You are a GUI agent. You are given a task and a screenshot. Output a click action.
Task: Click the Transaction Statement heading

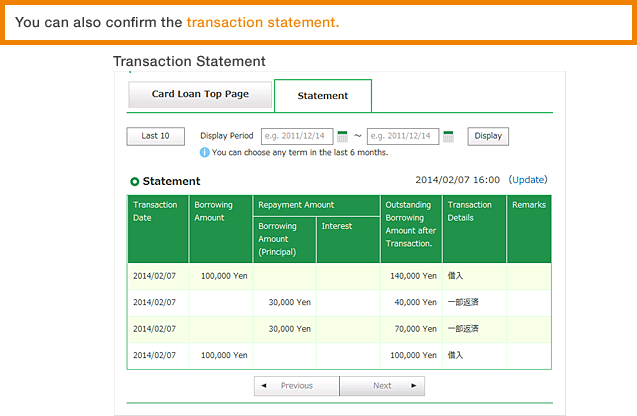point(189,61)
